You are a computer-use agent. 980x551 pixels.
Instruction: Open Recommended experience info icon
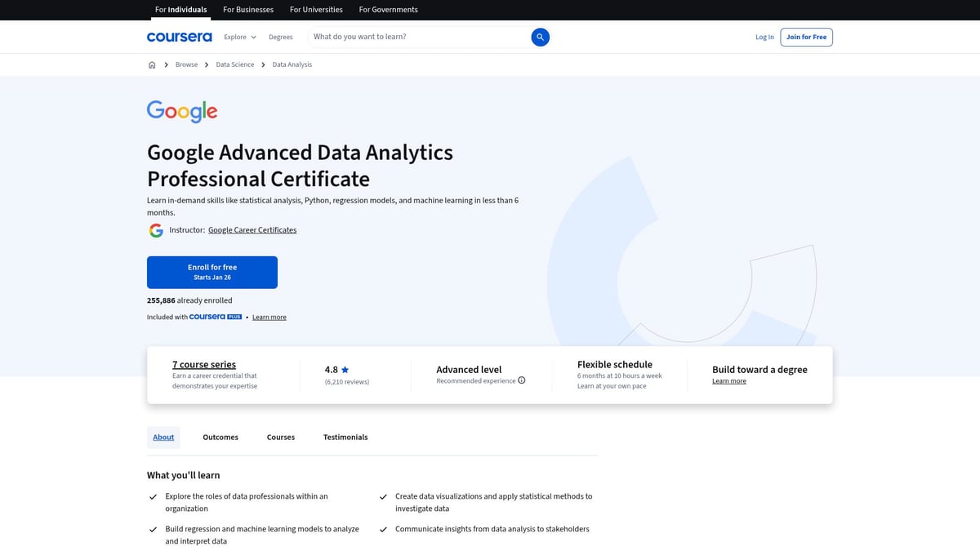pyautogui.click(x=522, y=380)
